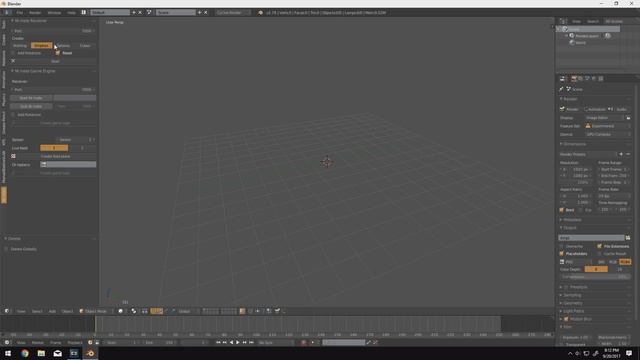Click the Animation render button

click(x=595, y=109)
